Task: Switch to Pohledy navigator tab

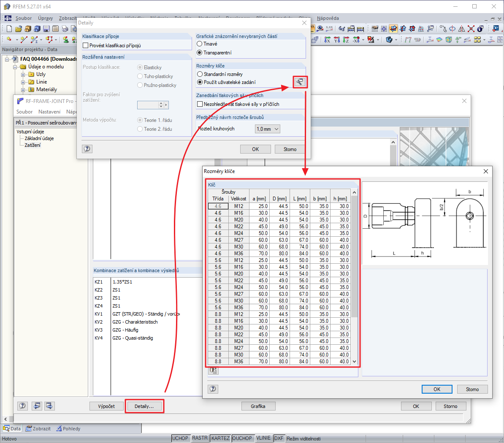Action: [68, 429]
